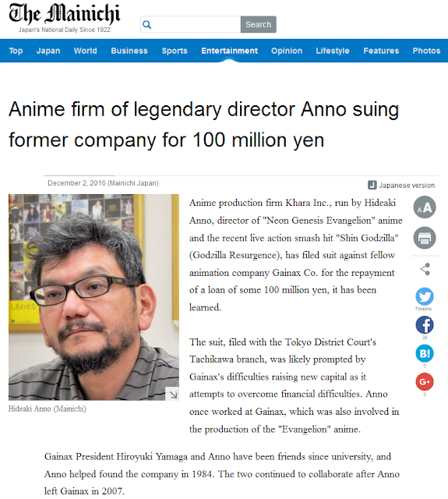Open the Sports section
This screenshot has width=448, height=499.
click(x=175, y=51)
